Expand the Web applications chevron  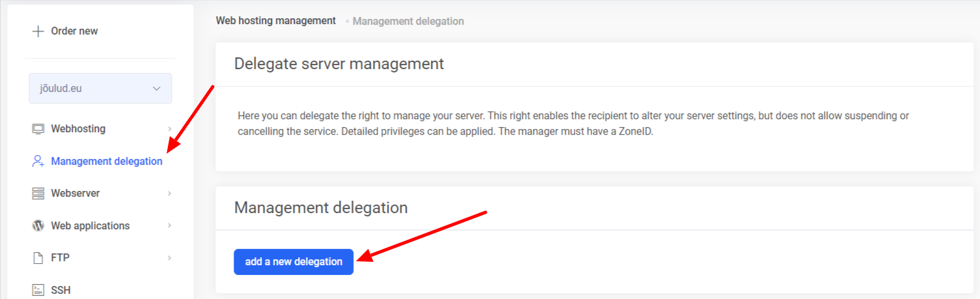[169, 225]
